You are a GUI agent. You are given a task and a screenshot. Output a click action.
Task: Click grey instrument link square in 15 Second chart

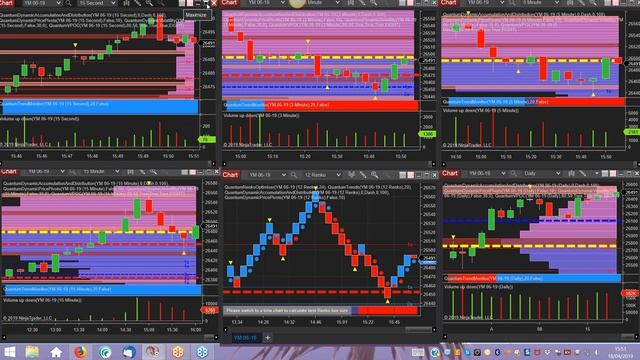(x=182, y=3)
